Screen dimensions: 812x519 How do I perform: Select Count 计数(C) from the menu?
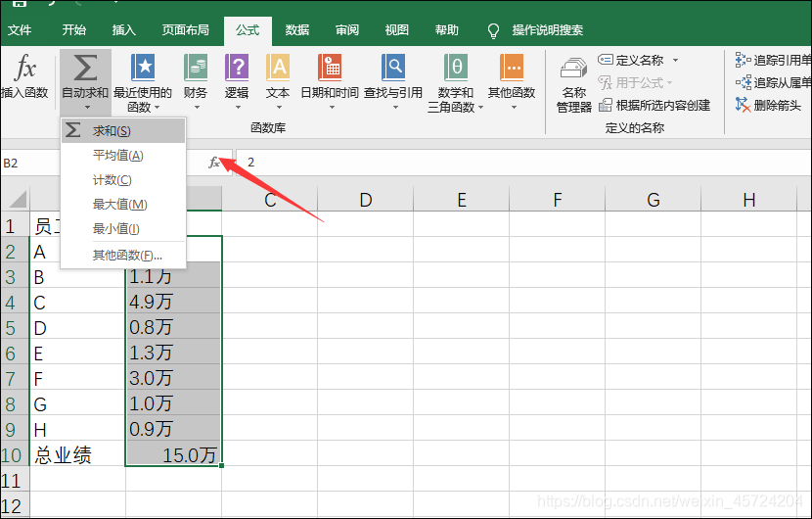point(123,180)
